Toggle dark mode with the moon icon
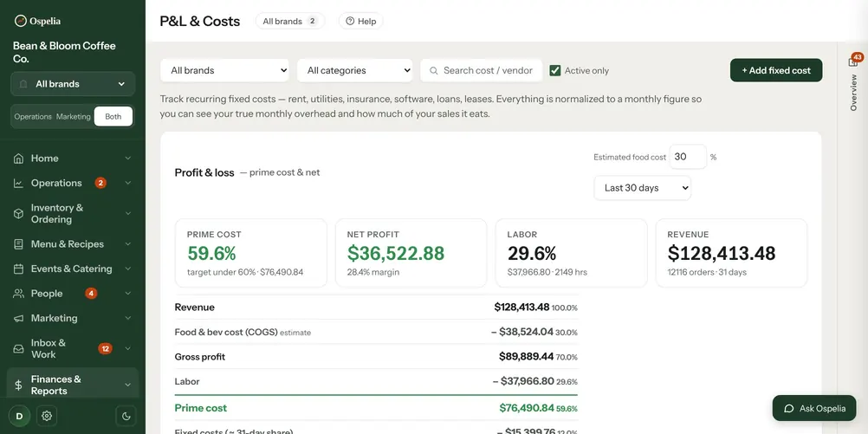Screen dimensions: 868x434 pos(126,416)
